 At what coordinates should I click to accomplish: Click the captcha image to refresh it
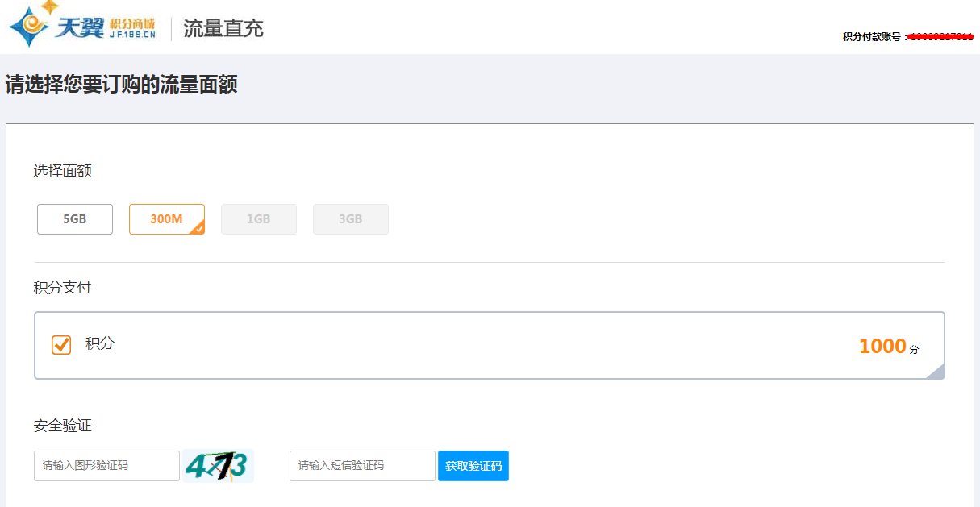pos(218,465)
